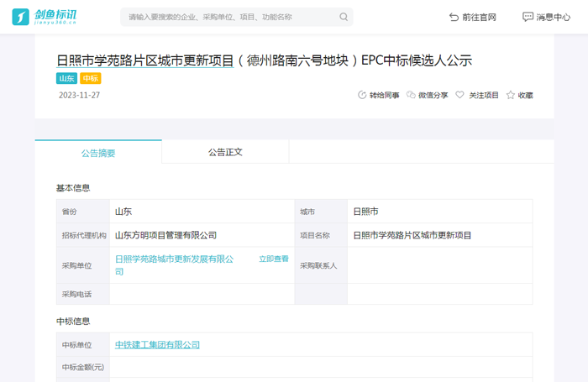588x382 pixels.
Task: Click the 中标 orange tag
Action: [x=91, y=78]
